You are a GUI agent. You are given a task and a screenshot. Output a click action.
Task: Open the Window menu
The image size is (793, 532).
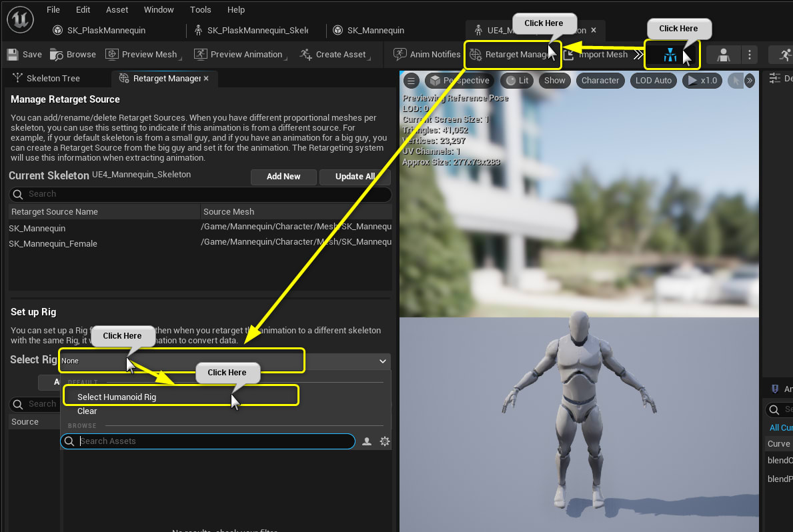(x=159, y=9)
